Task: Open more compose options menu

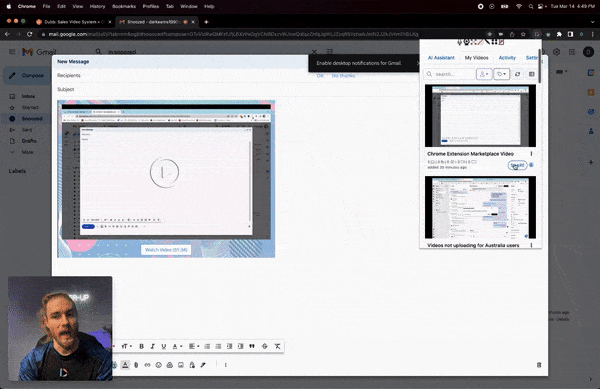Action: (225, 365)
